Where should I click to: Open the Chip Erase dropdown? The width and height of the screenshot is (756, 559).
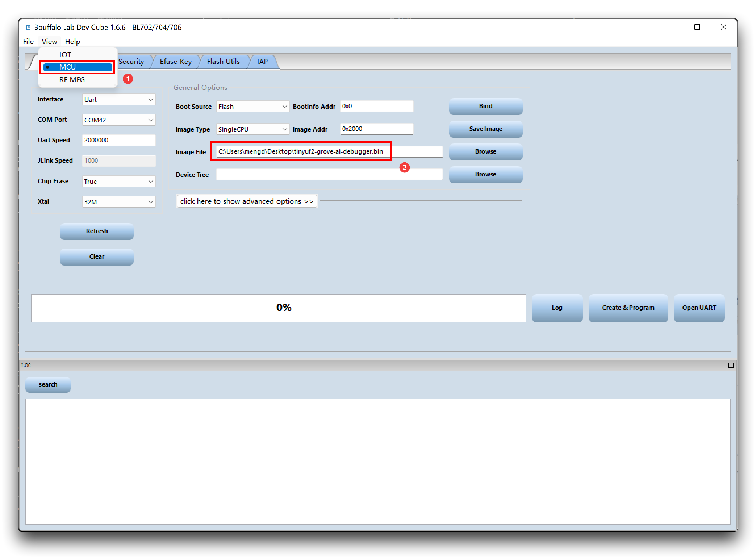pos(119,182)
